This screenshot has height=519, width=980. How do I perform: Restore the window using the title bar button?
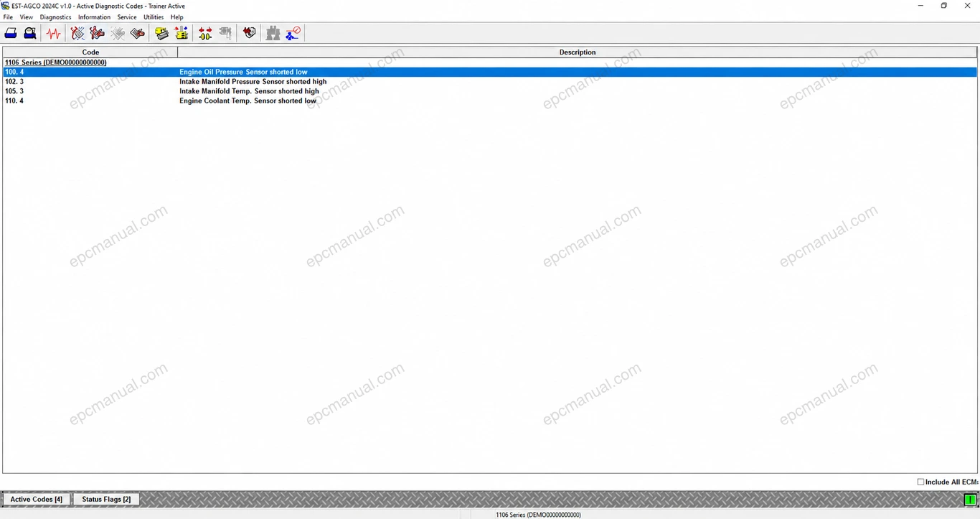coord(944,6)
